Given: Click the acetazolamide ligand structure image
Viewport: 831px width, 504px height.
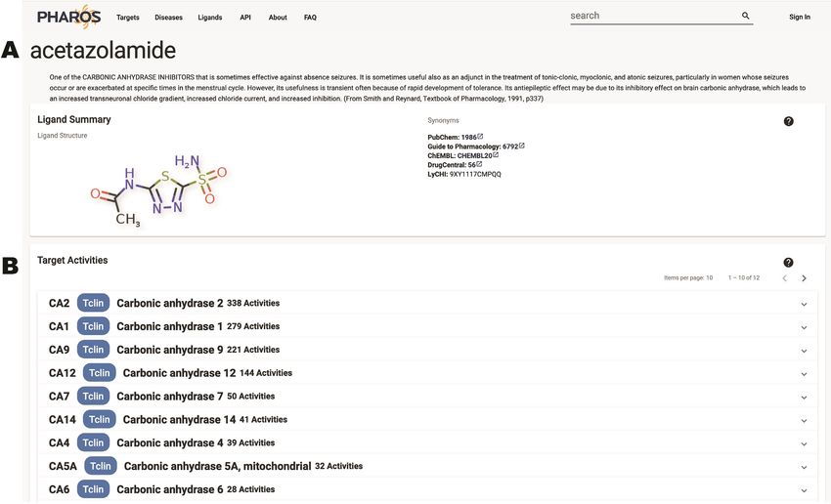Looking at the screenshot, I should point(158,190).
